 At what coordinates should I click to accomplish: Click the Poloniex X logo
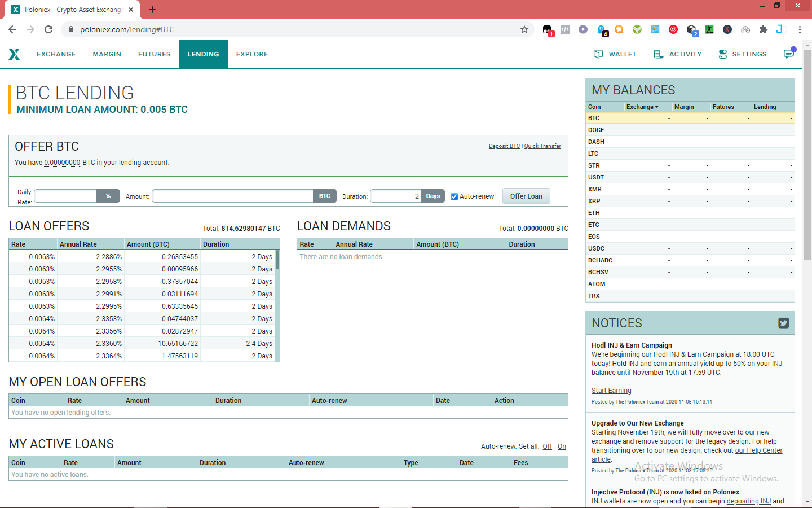point(14,54)
